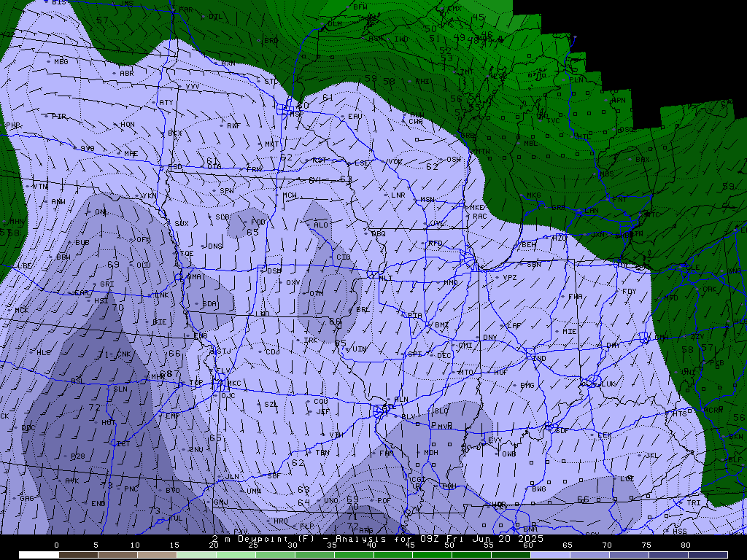Viewport: 747px width, 560px height.
Task: Click the 60–65 lavender legend swatch
Action: 550,555
